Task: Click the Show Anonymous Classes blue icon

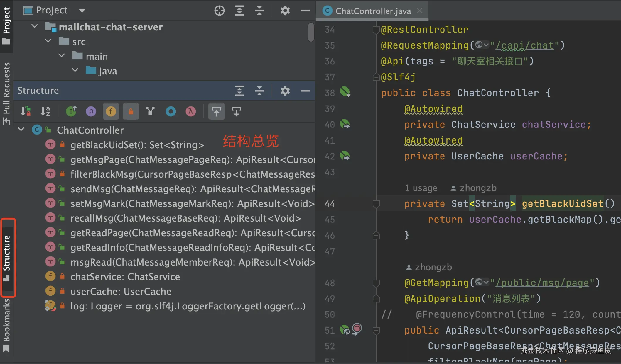Action: tap(171, 111)
